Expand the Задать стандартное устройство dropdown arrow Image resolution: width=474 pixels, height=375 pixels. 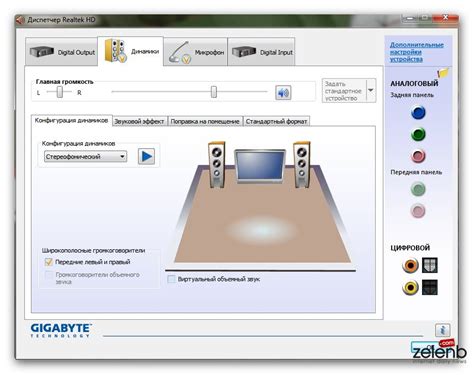[371, 90]
